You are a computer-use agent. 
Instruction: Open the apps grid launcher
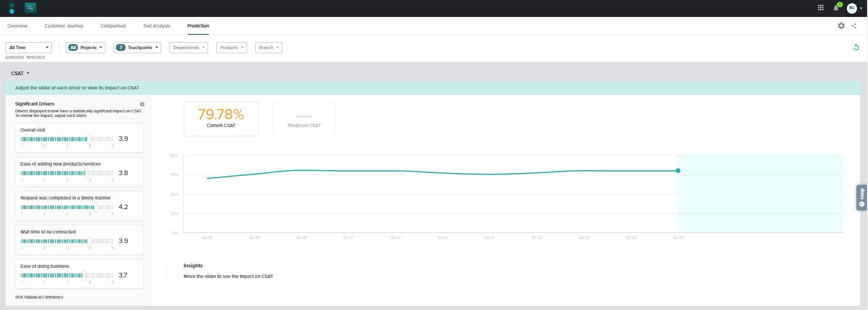(820, 8)
